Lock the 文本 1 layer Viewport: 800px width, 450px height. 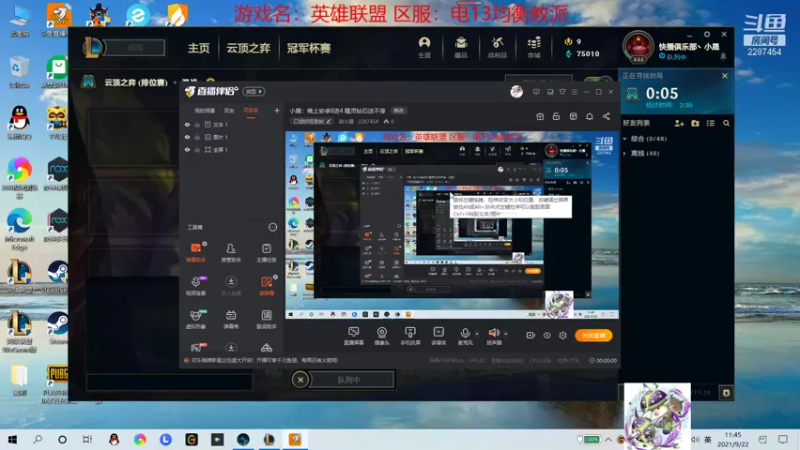click(197, 124)
